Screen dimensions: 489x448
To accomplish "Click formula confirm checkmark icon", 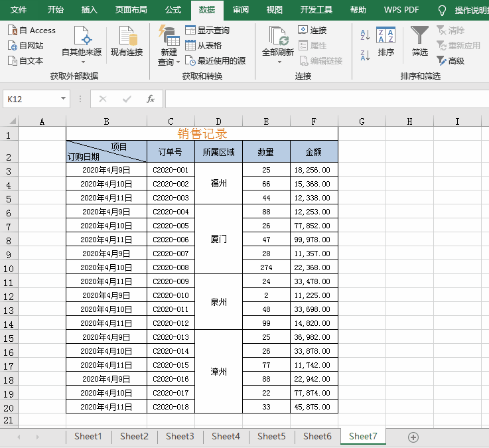I will click(x=127, y=99).
